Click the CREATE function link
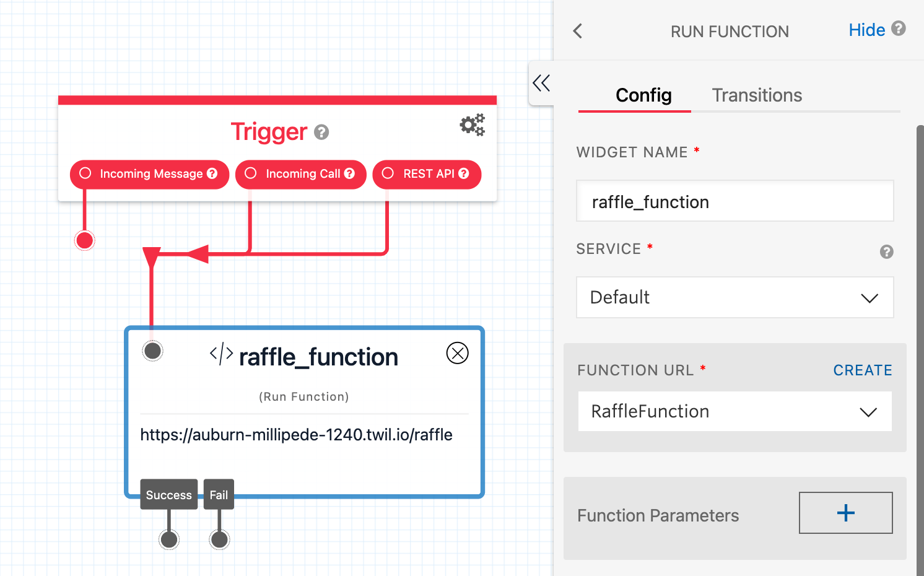Image resolution: width=924 pixels, height=576 pixels. point(863,370)
